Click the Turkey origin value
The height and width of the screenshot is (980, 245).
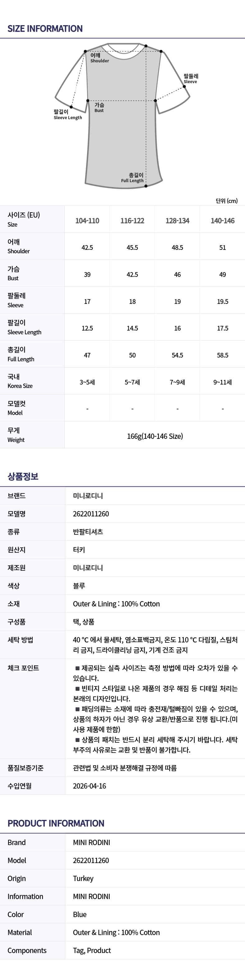pos(83,878)
